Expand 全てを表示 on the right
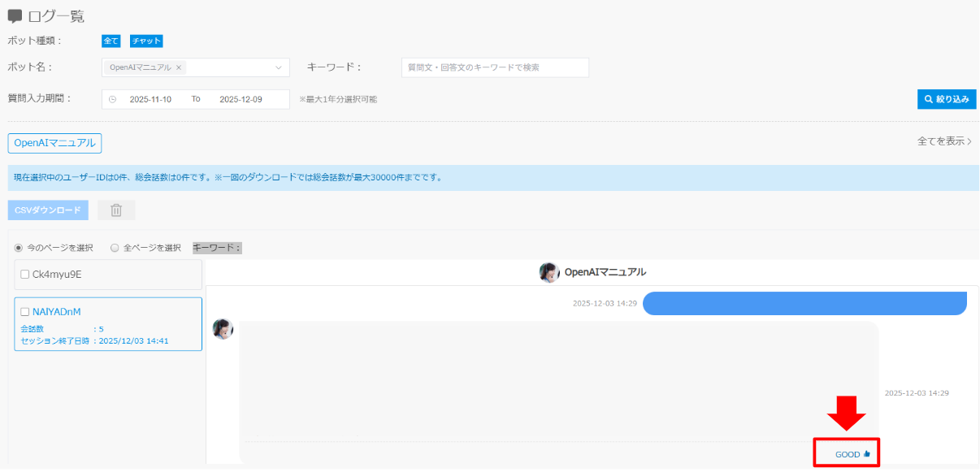 pos(944,141)
